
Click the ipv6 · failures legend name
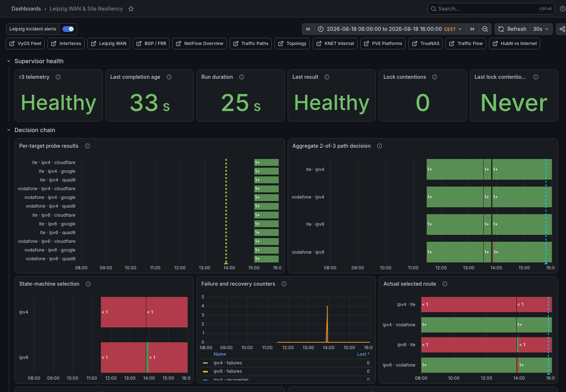click(227, 371)
